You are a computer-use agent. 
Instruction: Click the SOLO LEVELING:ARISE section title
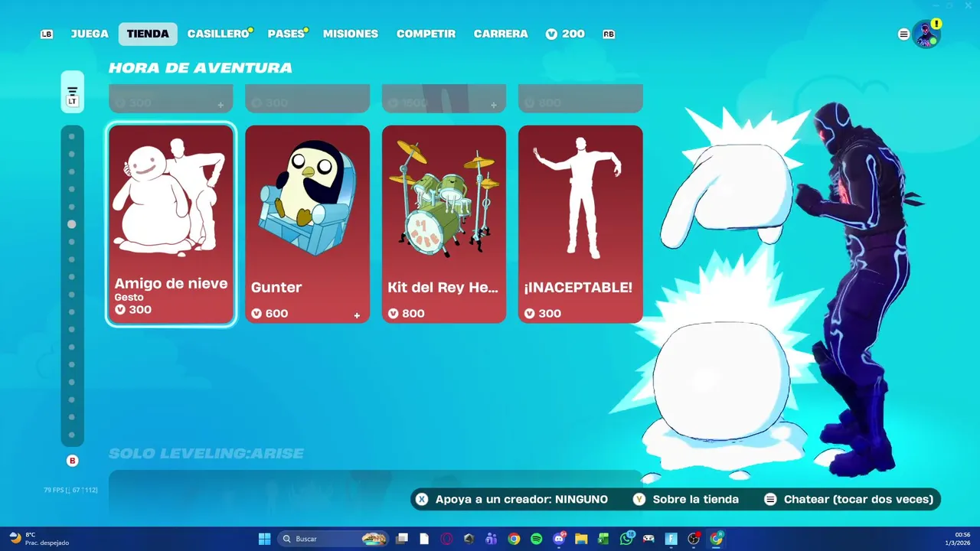point(206,454)
